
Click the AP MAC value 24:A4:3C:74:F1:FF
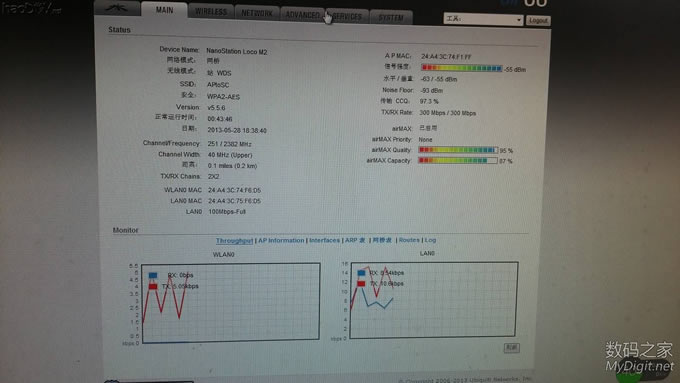click(446, 57)
